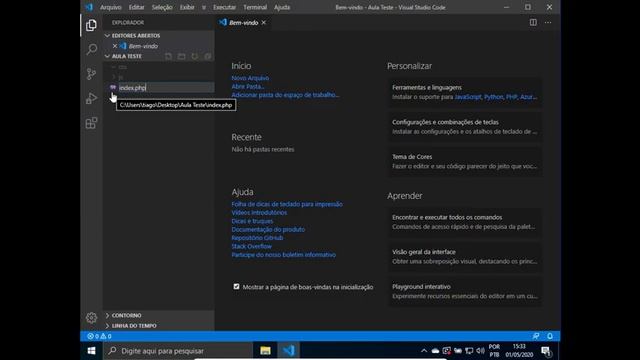The height and width of the screenshot is (360, 640).
Task: Open the Terminal menu
Action: coord(255,7)
